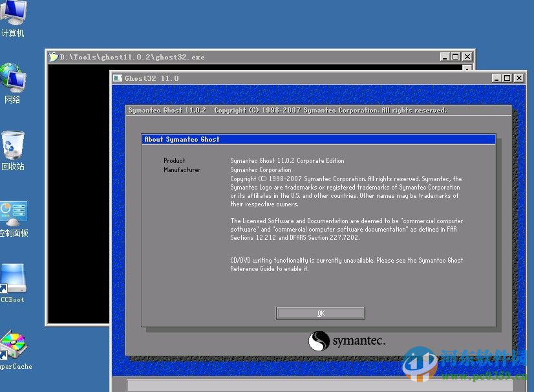The height and width of the screenshot is (392, 534).
Task: Click the About Symantec Ghost title bar
Action: point(319,139)
